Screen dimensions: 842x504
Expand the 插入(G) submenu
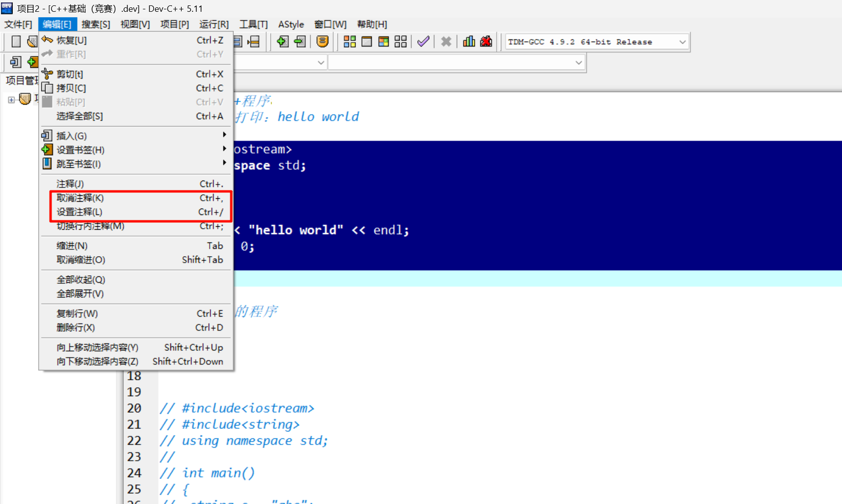[x=136, y=136]
